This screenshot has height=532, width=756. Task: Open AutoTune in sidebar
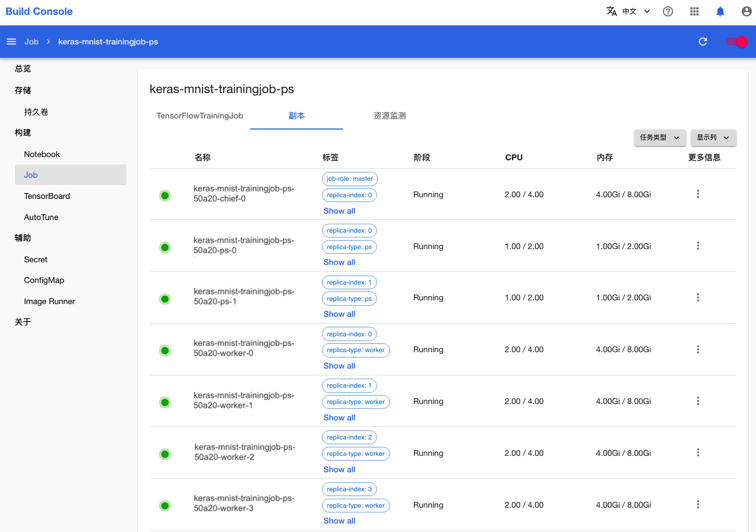point(41,217)
